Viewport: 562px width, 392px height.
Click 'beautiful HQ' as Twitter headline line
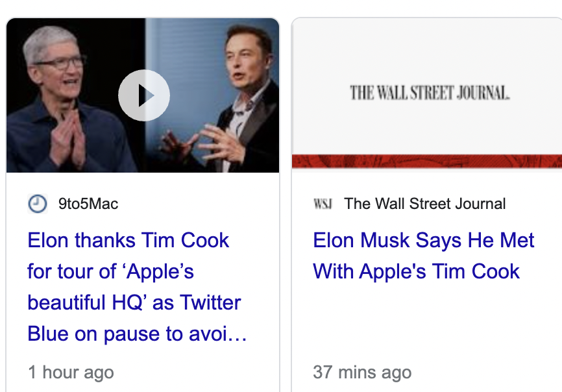[x=134, y=302]
